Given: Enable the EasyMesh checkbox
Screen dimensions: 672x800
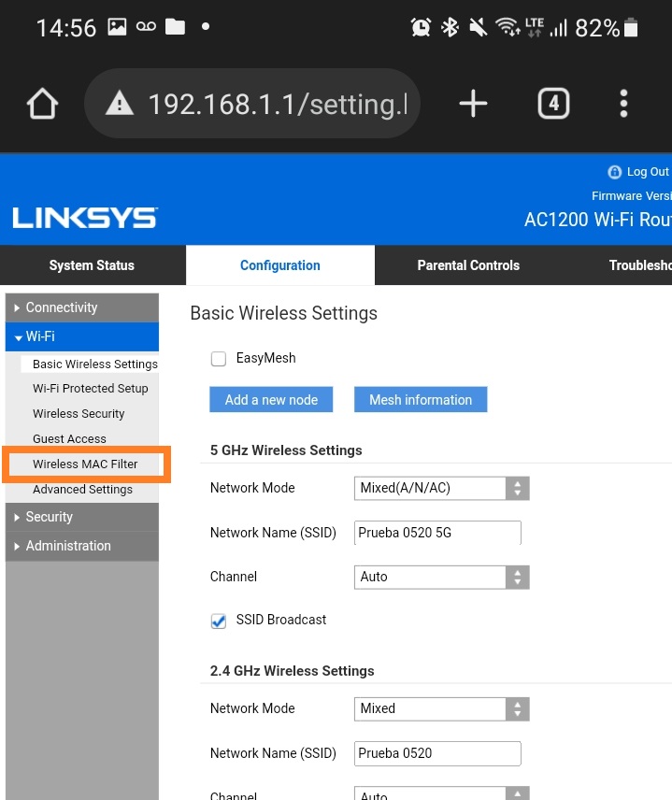Looking at the screenshot, I should [x=219, y=359].
